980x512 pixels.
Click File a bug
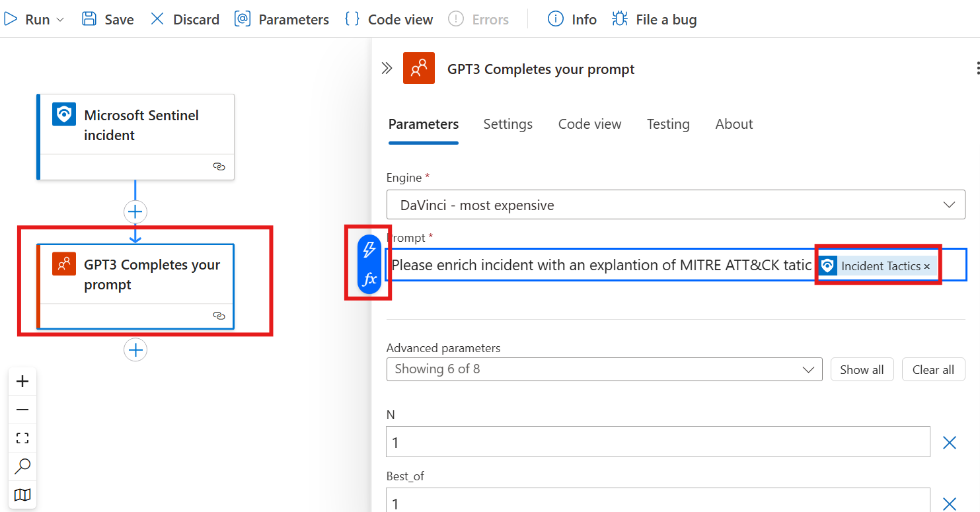[x=654, y=19]
